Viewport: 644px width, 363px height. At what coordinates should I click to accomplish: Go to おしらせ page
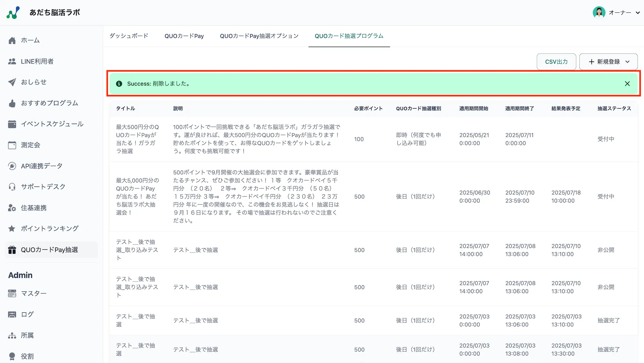pyautogui.click(x=52, y=82)
